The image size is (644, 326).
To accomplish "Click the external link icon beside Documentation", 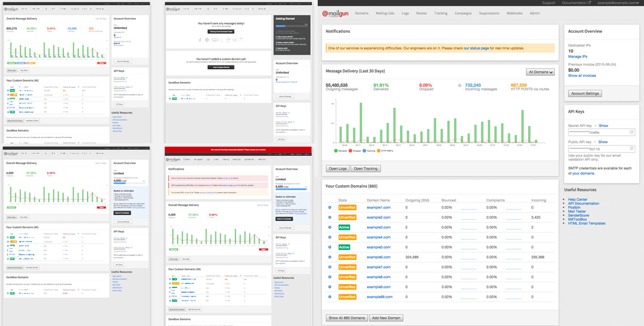I will pyautogui.click(x=589, y=3).
